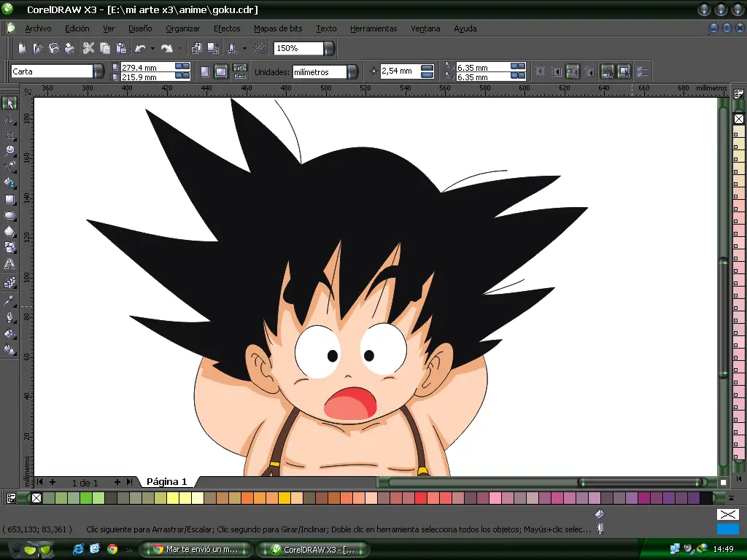Open the Unidades milímetros dropdown

352,72
